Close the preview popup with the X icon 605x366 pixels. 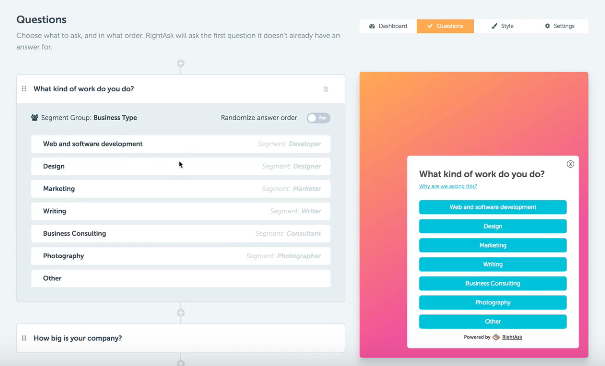click(570, 164)
